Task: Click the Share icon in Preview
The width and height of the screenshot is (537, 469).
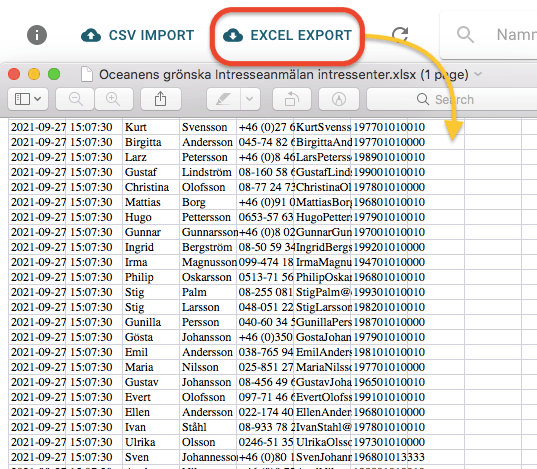Action: (161, 99)
